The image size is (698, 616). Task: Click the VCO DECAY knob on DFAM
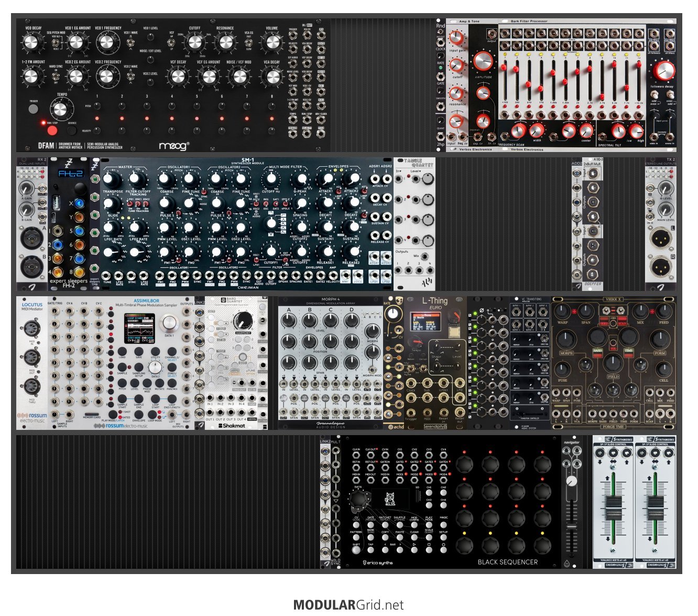tap(32, 43)
